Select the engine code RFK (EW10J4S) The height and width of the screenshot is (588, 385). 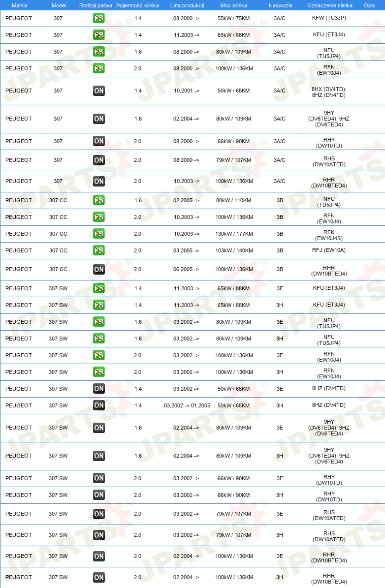[x=329, y=235]
